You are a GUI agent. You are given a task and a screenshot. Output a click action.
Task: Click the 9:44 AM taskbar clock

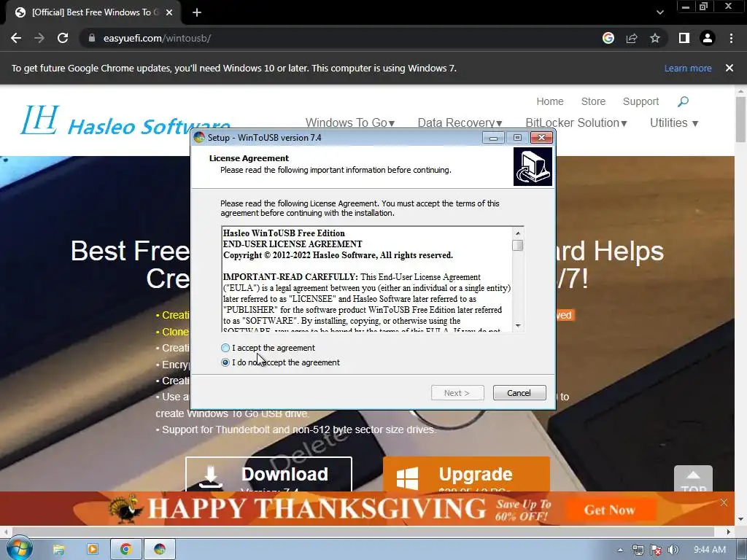tap(709, 550)
